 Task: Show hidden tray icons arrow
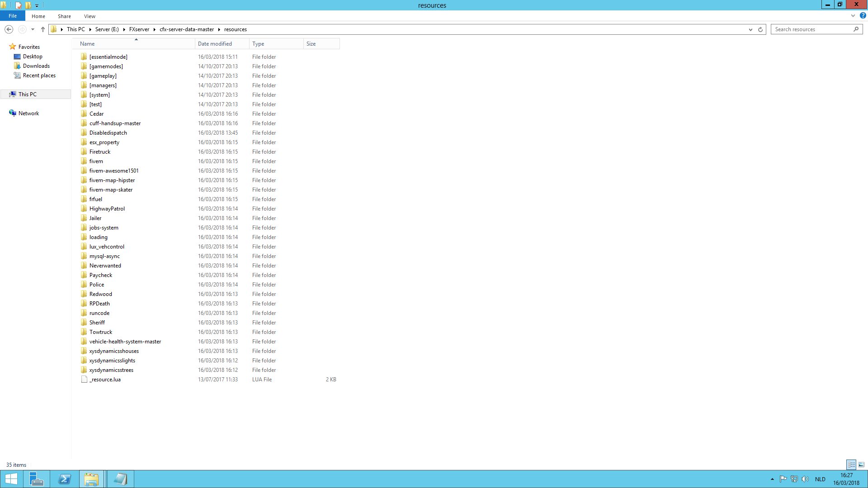pyautogui.click(x=772, y=479)
